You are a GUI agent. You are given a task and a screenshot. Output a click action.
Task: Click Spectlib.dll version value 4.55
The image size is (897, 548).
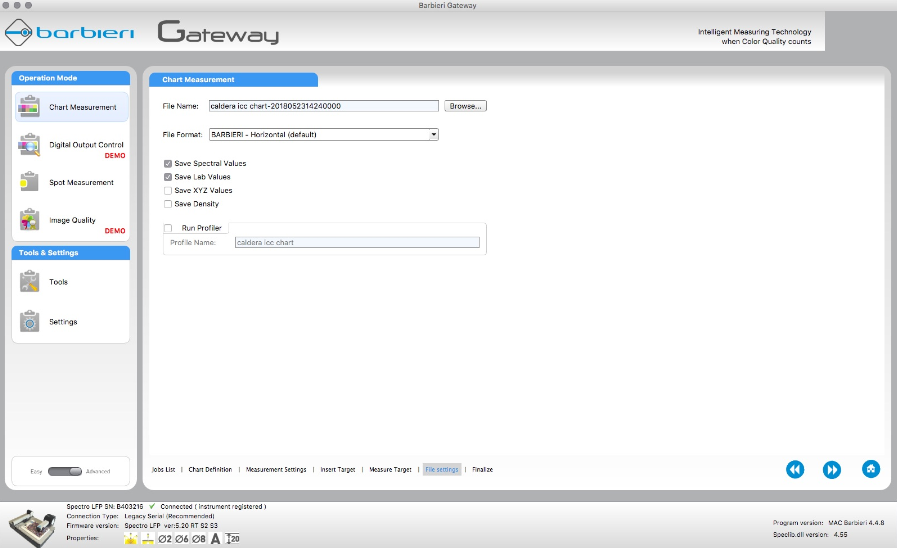click(840, 535)
